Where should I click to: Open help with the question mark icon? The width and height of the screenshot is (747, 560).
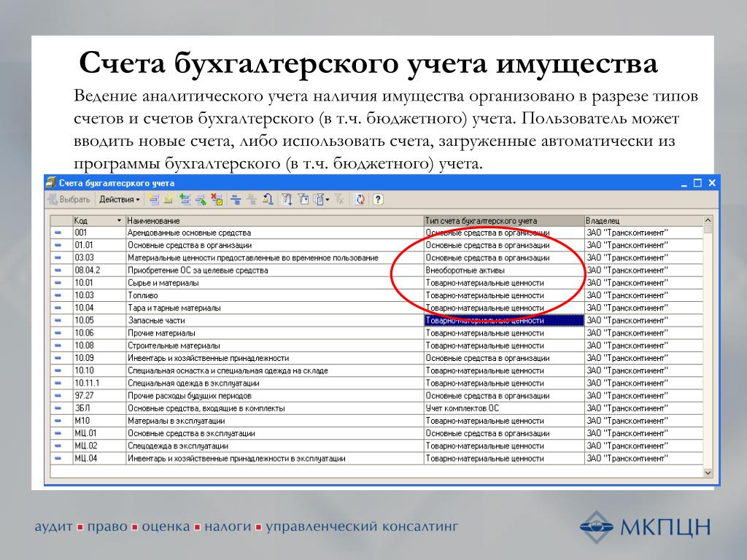click(378, 199)
